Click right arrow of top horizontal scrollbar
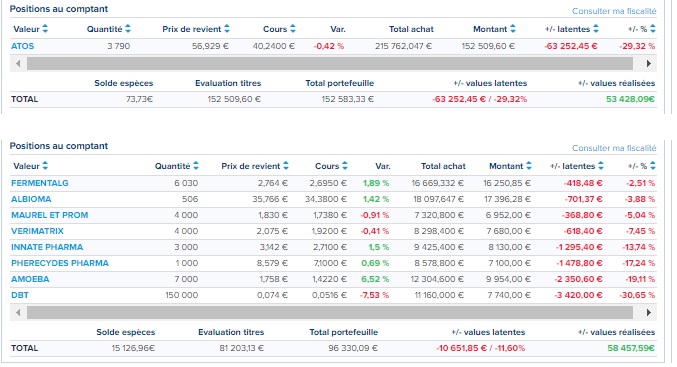The width and height of the screenshot is (677, 367). 649,63
